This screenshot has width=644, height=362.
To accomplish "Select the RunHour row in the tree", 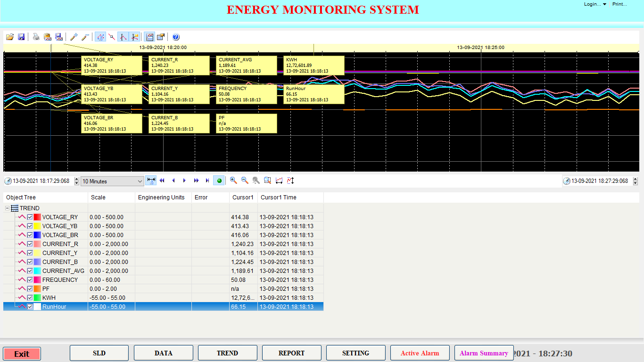I will click(163, 307).
